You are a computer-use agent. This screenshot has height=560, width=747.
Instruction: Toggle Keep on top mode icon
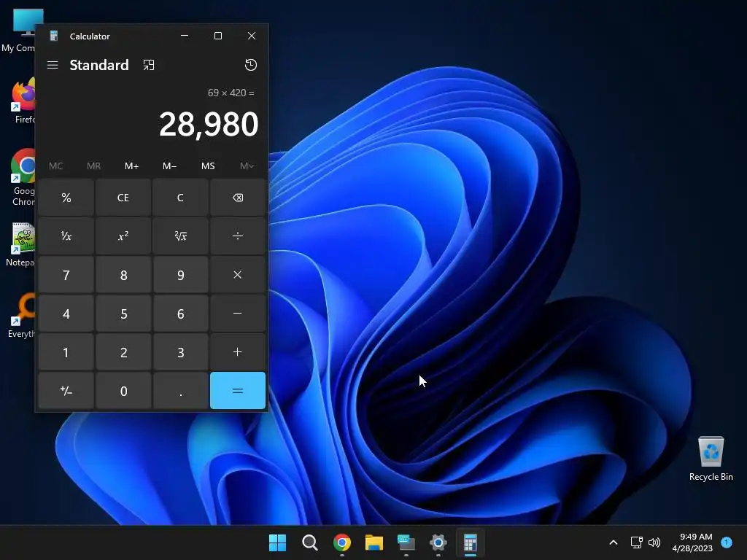pos(149,65)
